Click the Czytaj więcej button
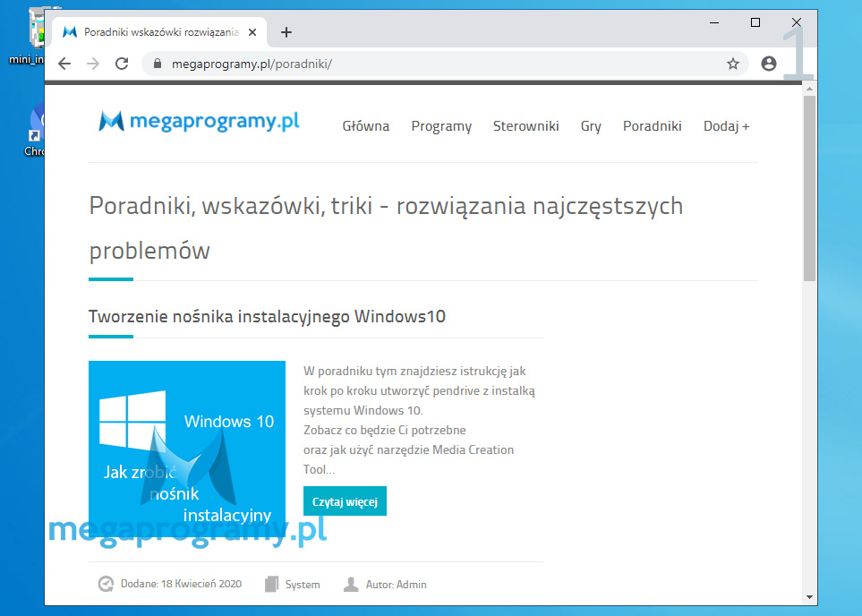This screenshot has width=862, height=616. (x=345, y=501)
